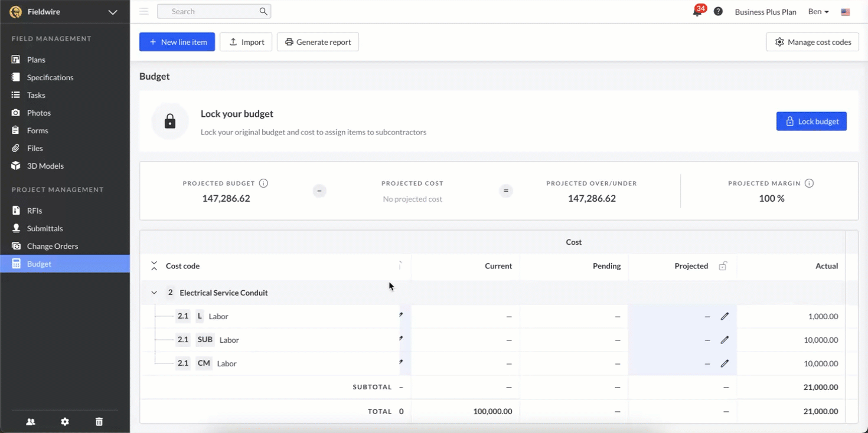Click the New line item button

[x=177, y=42]
